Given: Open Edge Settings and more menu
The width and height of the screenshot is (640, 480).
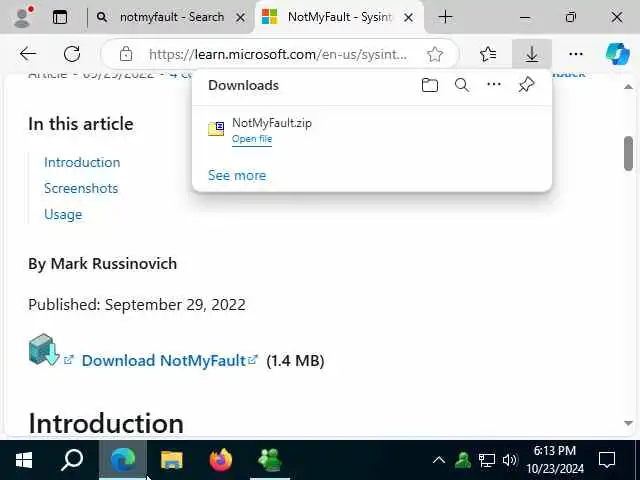Looking at the screenshot, I should pyautogui.click(x=576, y=54).
